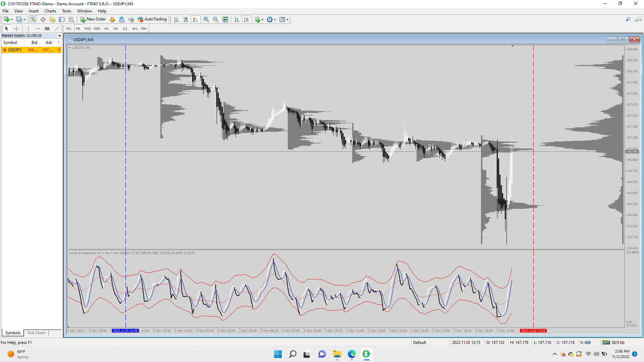
Task: Open the templates dropdown arrow
Action: coord(287,19)
